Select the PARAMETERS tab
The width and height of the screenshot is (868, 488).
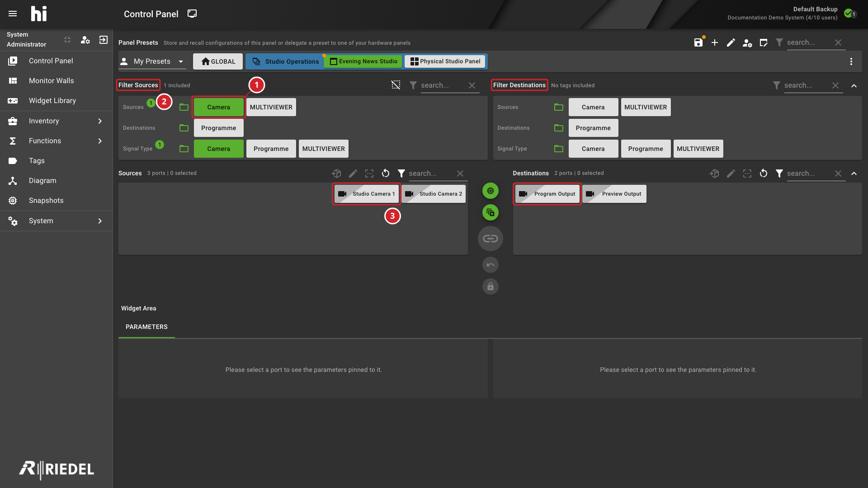pyautogui.click(x=146, y=327)
